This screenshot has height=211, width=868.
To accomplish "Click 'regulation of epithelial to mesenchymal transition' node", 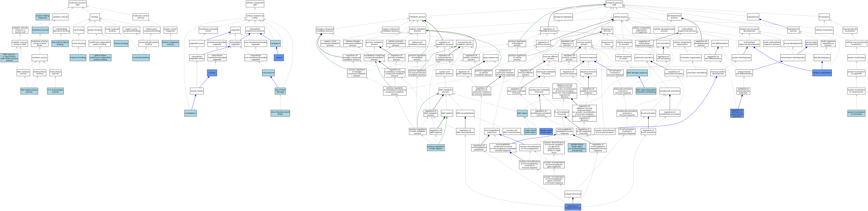I will pyautogui.click(x=737, y=113).
